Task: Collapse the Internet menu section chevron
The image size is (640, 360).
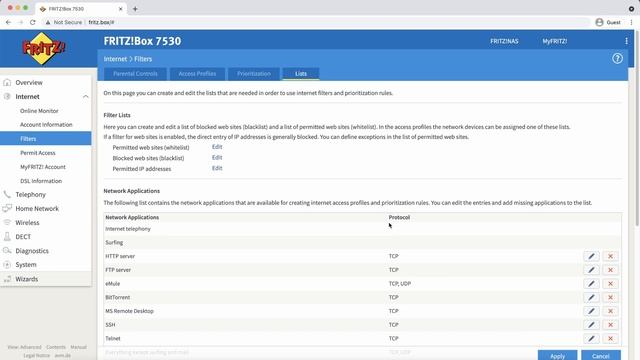Action: pos(86,97)
